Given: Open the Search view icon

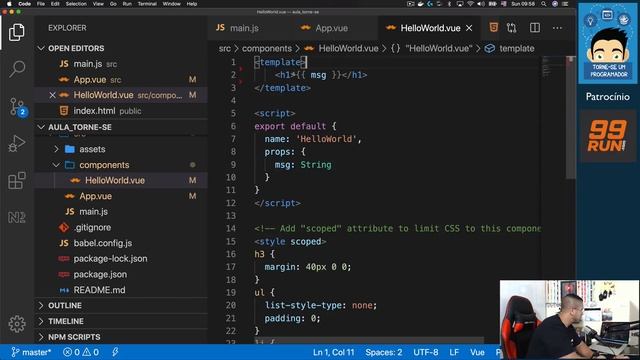Looking at the screenshot, I should coord(17,69).
